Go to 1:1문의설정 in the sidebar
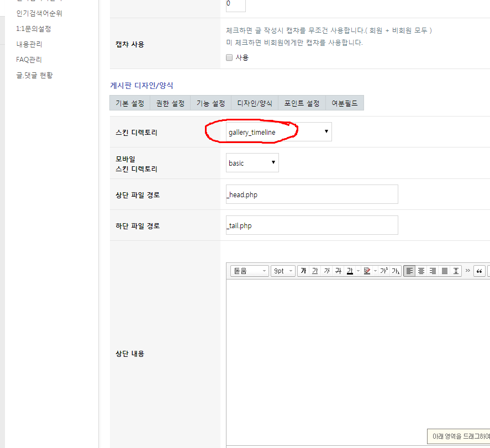The image size is (490, 448). 34,29
